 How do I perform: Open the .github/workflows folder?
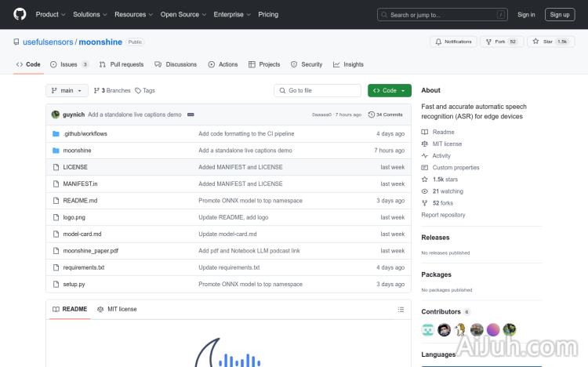(x=85, y=134)
